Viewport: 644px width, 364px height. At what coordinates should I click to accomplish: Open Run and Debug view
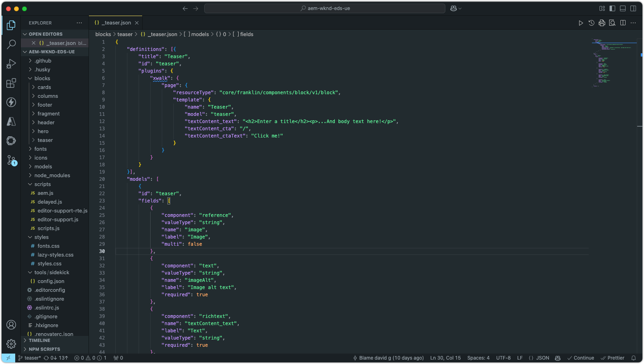tap(11, 64)
